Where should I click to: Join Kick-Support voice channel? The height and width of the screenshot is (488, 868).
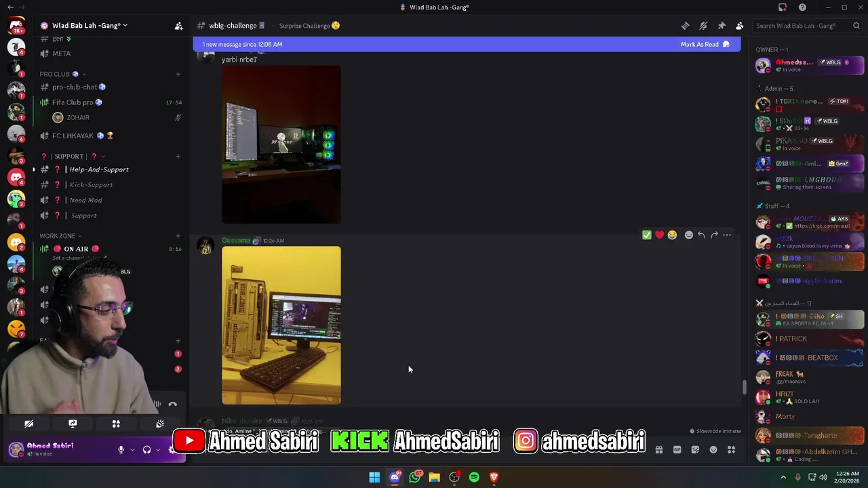(110, 185)
